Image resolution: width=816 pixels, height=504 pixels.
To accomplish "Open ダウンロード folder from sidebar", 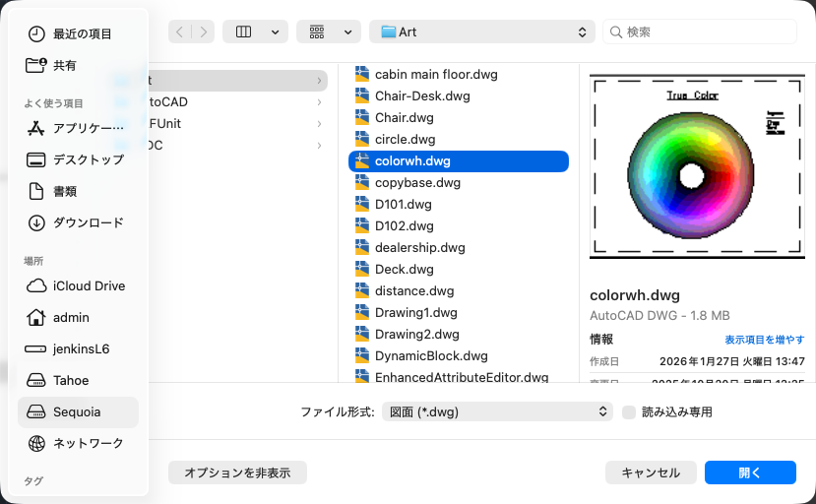I will (78, 222).
